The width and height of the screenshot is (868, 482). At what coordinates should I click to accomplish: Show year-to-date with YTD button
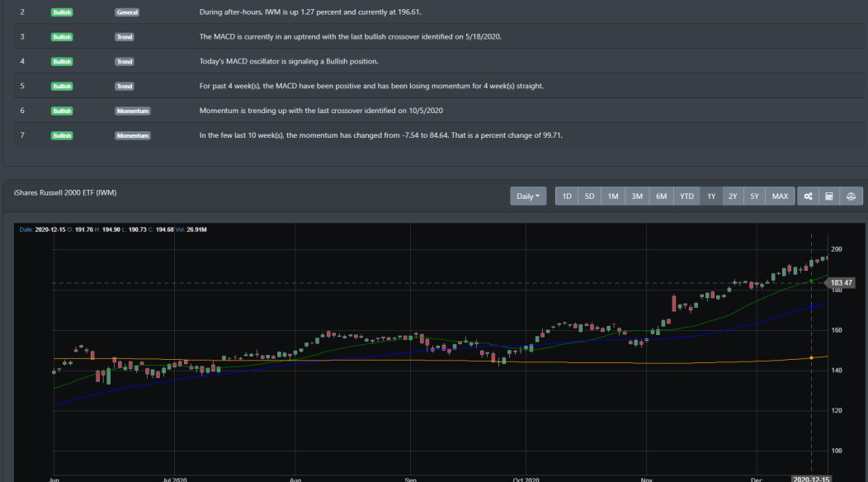tap(686, 196)
